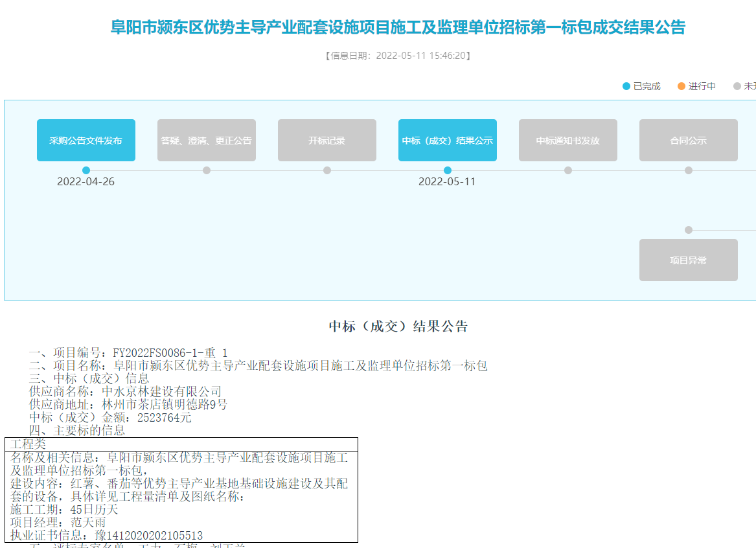Click the 中标通知书发放 stage button
Screen dimensions: 756x548
click(568, 140)
